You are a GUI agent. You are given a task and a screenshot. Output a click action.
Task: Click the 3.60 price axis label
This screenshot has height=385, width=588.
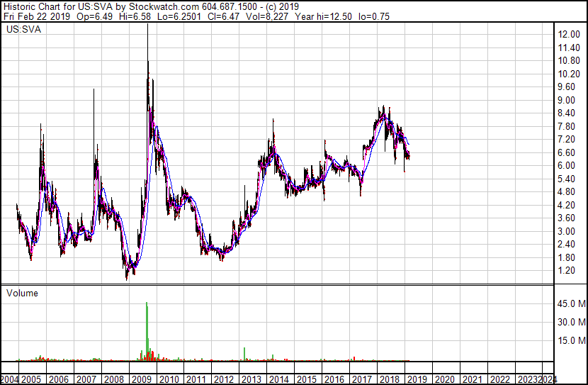click(x=566, y=218)
